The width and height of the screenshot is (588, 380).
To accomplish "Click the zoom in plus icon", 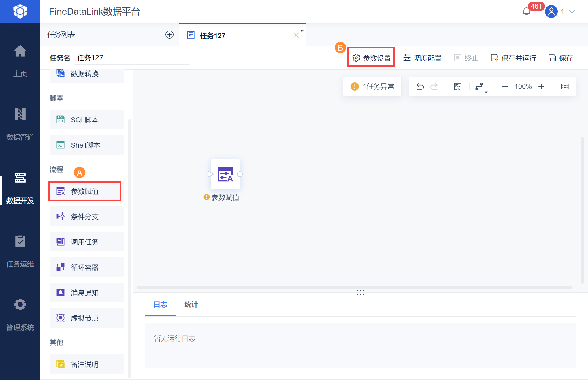I will tap(541, 86).
